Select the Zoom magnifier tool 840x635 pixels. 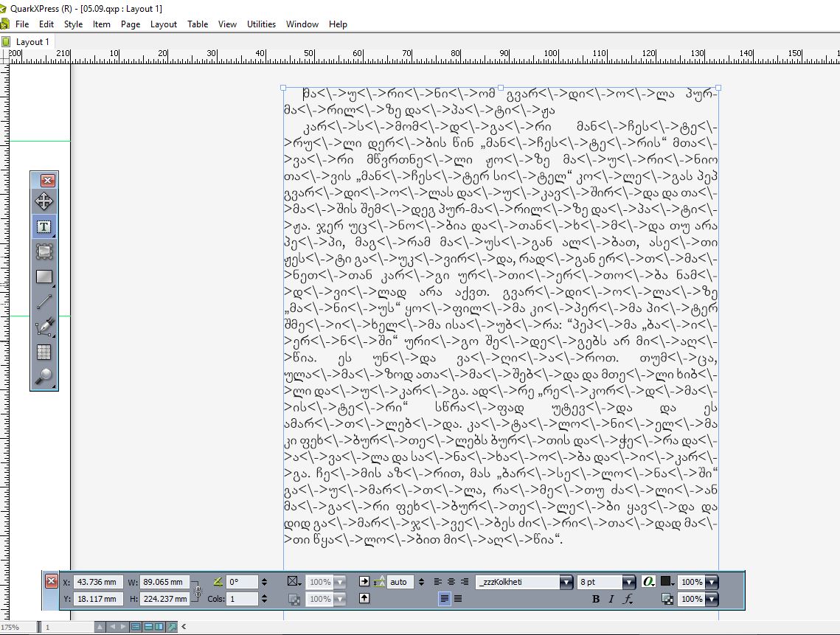click(x=44, y=377)
